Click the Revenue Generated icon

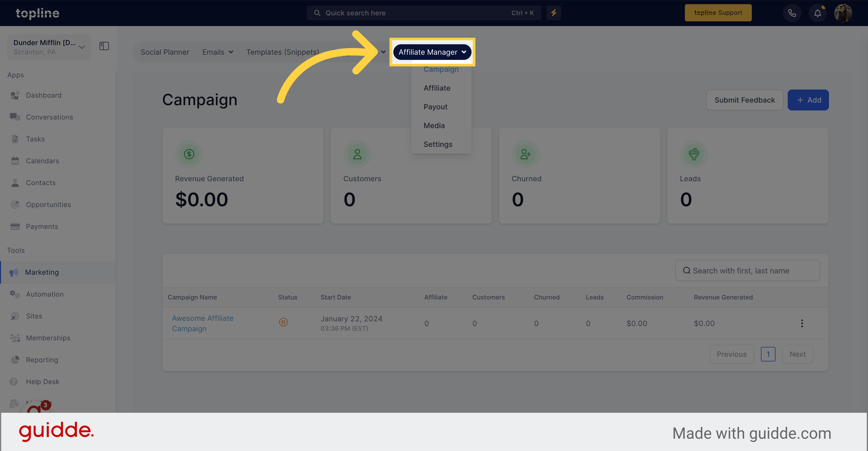pyautogui.click(x=189, y=154)
